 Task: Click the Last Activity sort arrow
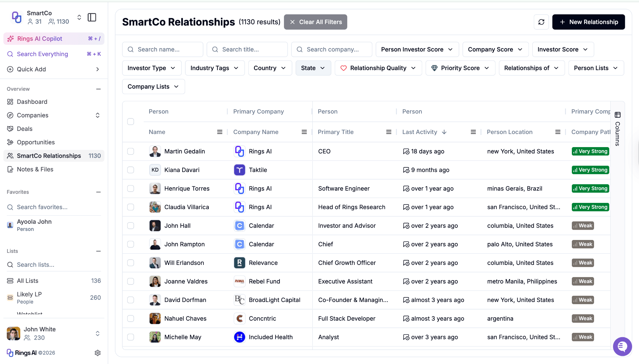point(444,132)
